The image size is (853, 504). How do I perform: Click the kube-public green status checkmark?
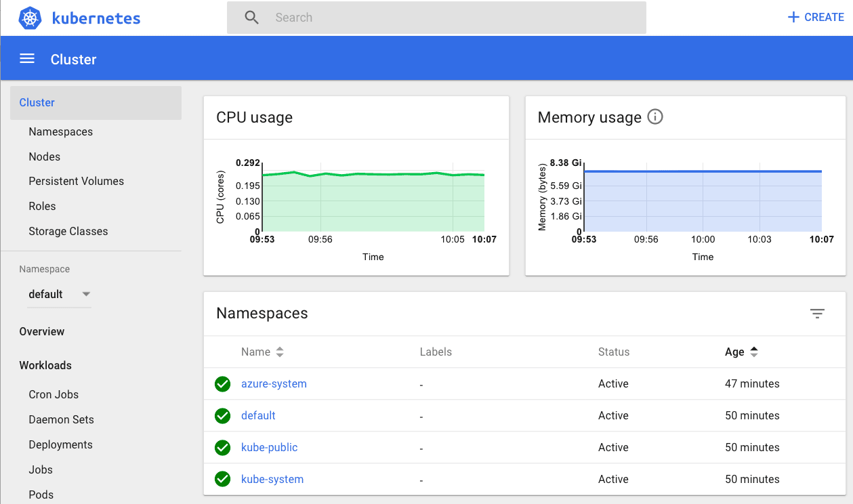[x=222, y=448]
